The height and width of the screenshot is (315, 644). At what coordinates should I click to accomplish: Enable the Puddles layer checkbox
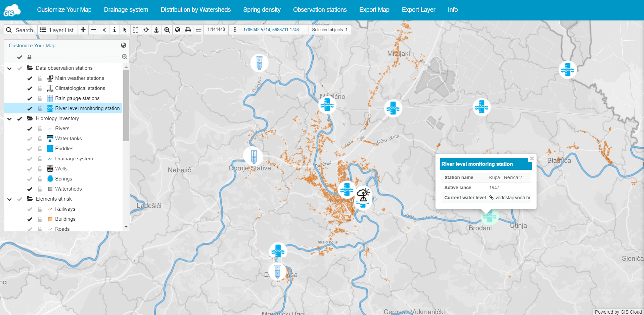pos(30,149)
